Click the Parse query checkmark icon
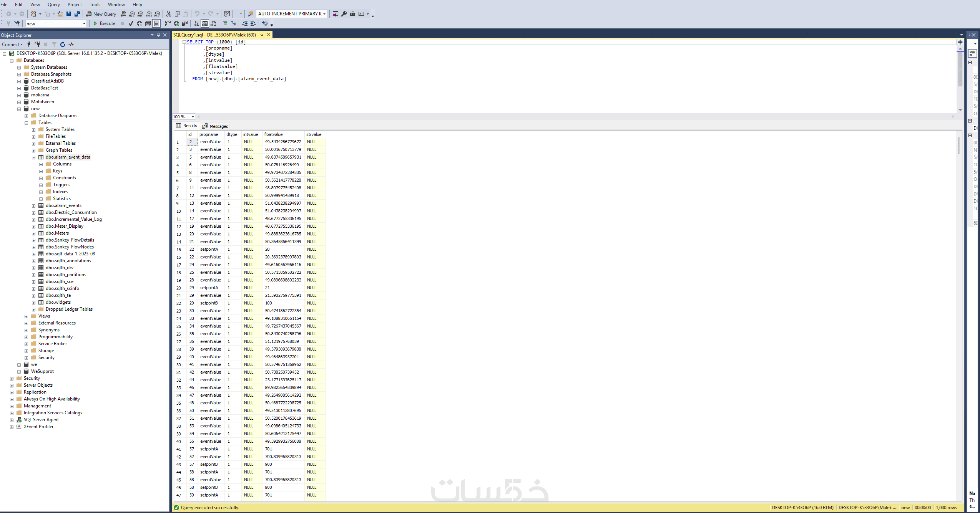This screenshot has height=513, width=980. 131,23
